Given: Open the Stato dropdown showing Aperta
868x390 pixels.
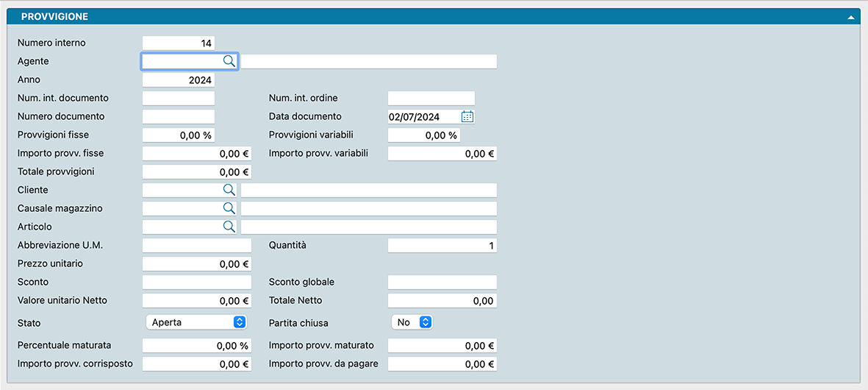Looking at the screenshot, I should point(196,322).
